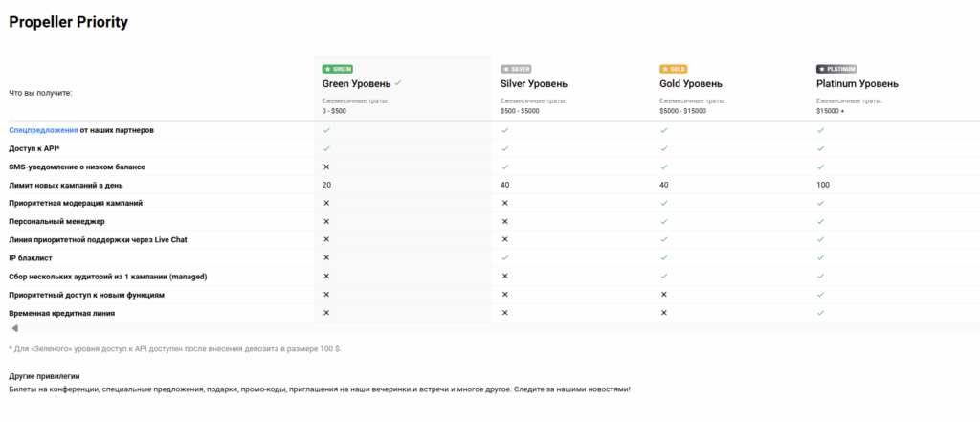The image size is (980, 422).
Task: Click the Platinum checkmark for Персональный менеджер
Action: 820,221
